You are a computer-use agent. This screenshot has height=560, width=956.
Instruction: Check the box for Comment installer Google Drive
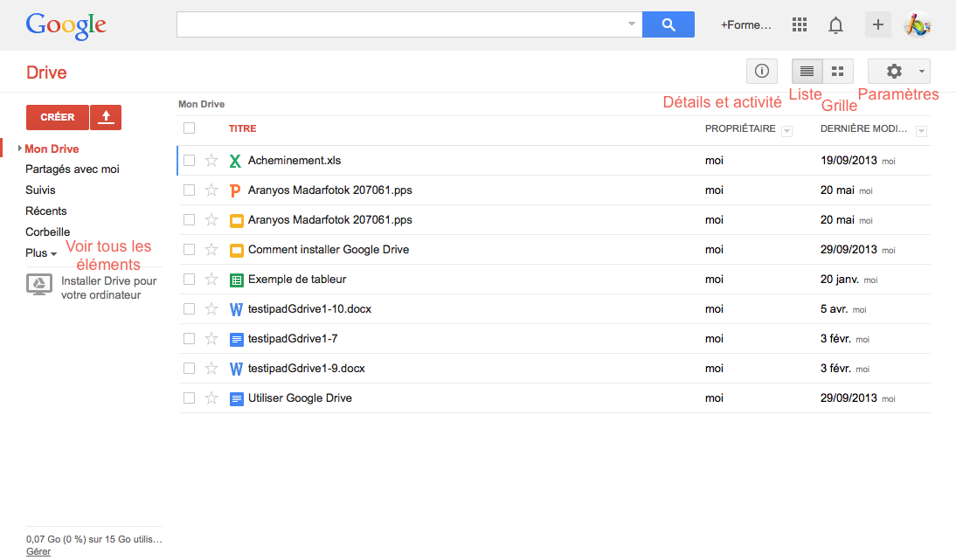tap(189, 249)
